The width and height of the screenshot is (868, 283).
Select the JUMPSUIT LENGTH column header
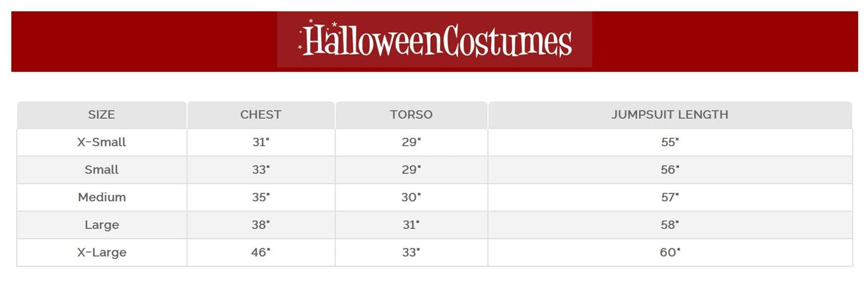tap(670, 115)
